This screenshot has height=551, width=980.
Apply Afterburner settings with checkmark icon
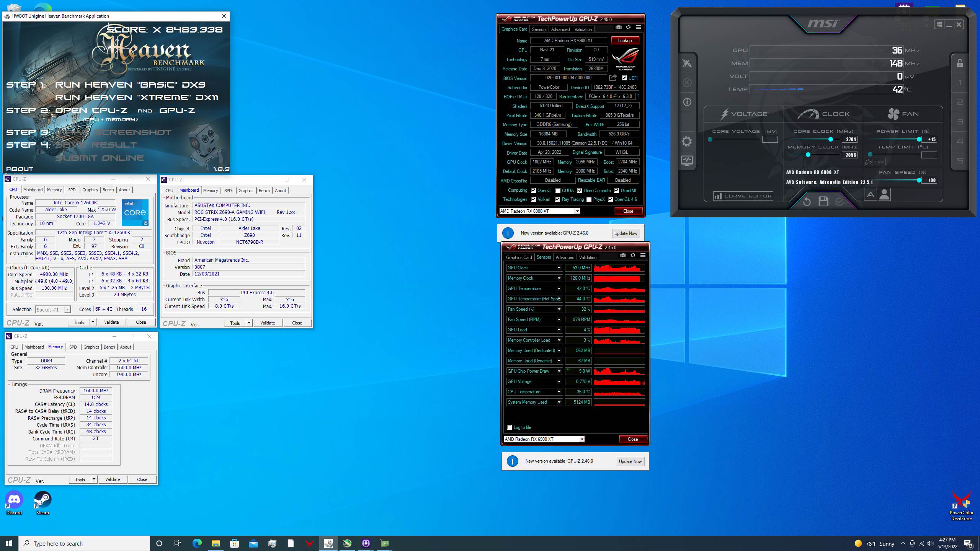tap(840, 201)
